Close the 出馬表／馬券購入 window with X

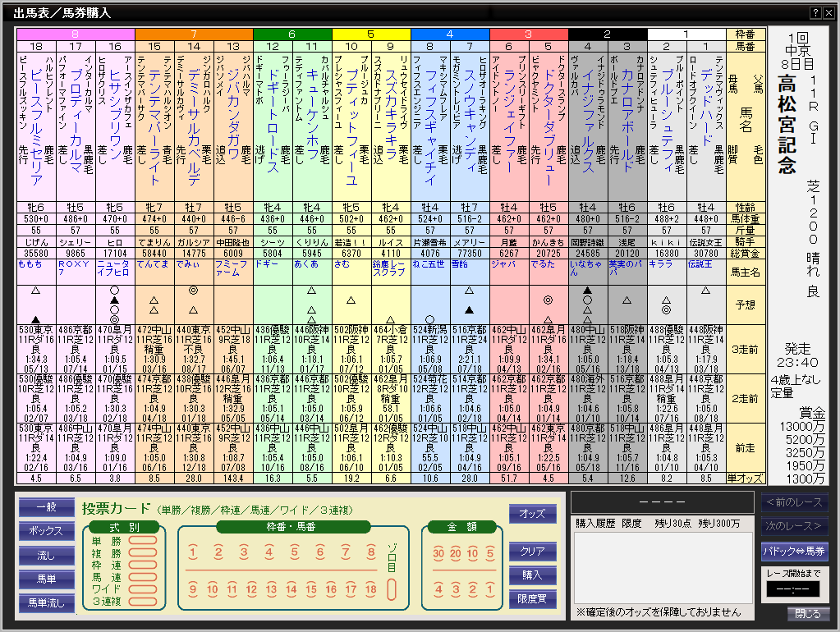(829, 13)
